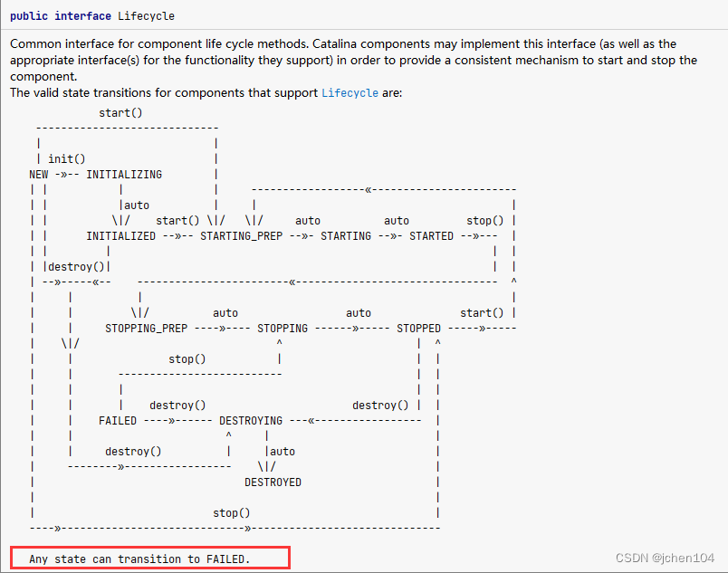Select the INITIALIZED state label

[120, 236]
